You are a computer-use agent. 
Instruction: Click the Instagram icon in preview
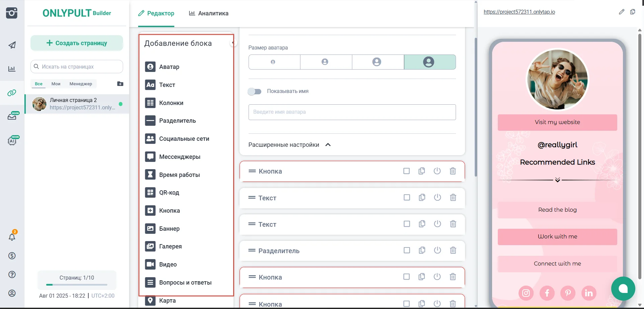(526, 293)
